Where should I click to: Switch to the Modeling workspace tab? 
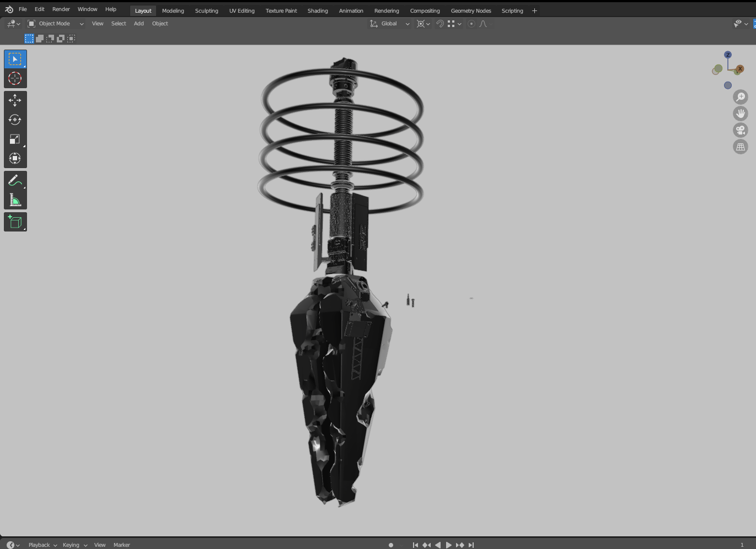[x=173, y=11]
